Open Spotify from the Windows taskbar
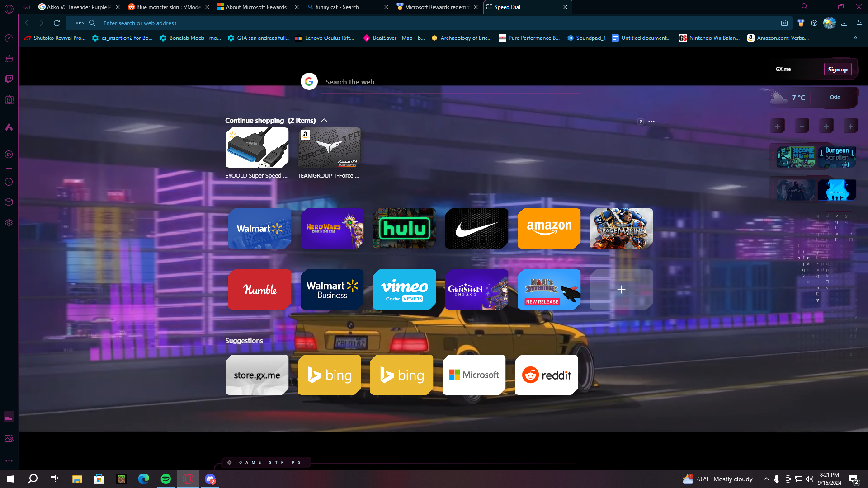The width and height of the screenshot is (868, 488). point(166,479)
